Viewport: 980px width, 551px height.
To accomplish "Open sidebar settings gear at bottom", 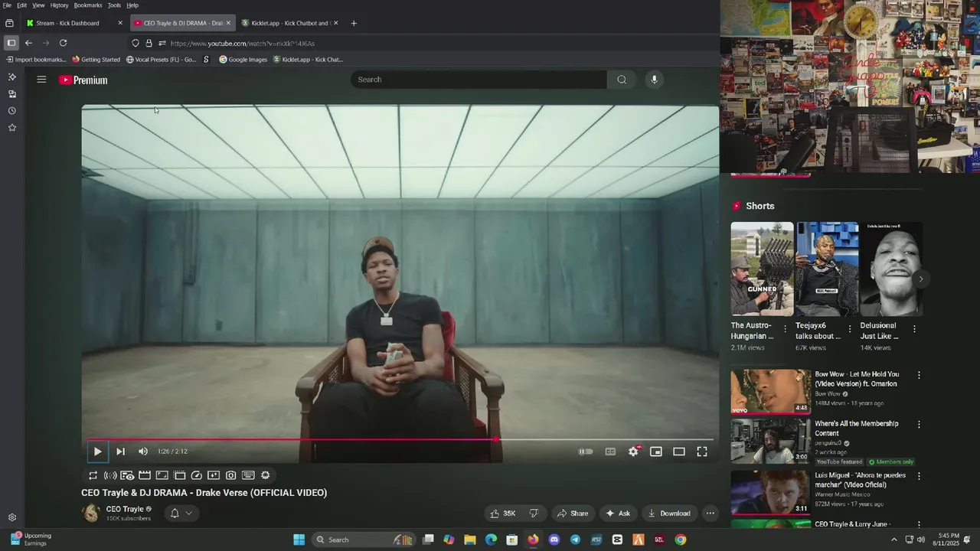I will click(12, 518).
